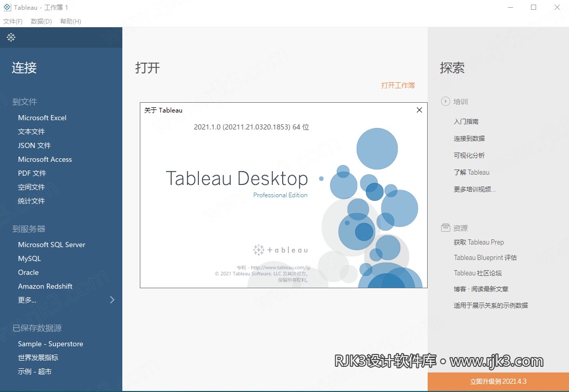Connect to Microsoft Access
The width and height of the screenshot is (569, 392).
click(x=45, y=159)
